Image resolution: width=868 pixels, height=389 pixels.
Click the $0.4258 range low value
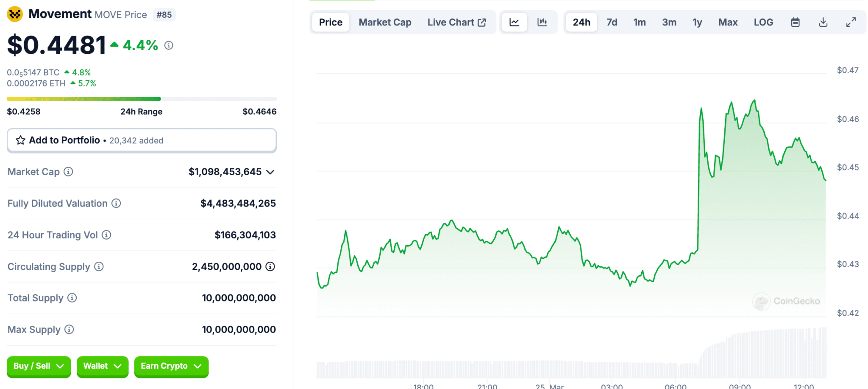tap(24, 112)
